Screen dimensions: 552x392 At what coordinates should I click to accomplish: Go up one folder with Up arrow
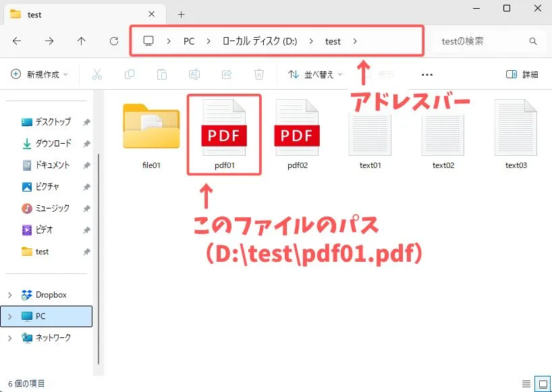(82, 41)
